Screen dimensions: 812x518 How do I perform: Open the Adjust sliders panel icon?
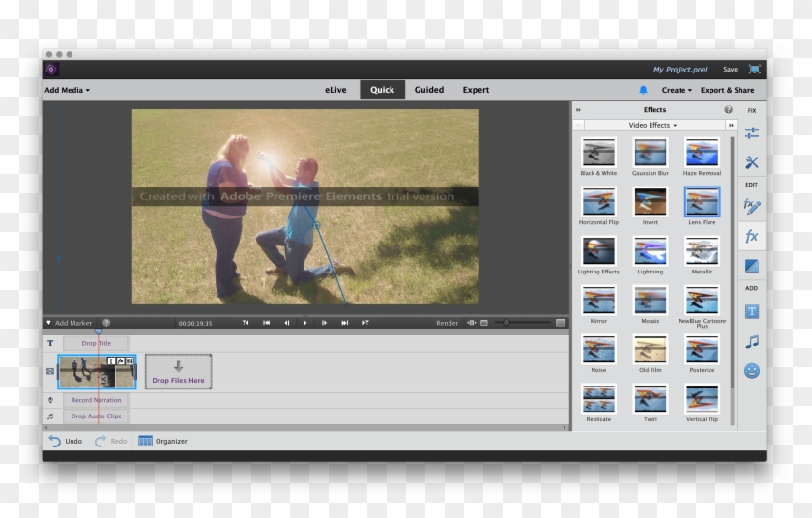pyautogui.click(x=752, y=133)
